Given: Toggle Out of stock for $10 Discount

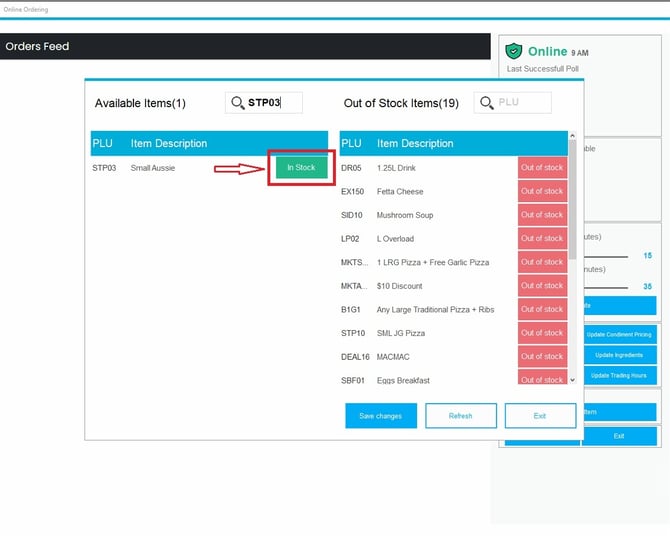Looking at the screenshot, I should pyautogui.click(x=542, y=285).
